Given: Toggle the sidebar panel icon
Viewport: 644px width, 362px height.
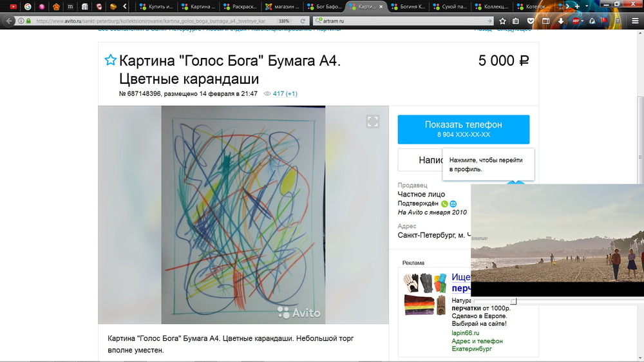Looking at the screenshot, I should click(545, 21).
